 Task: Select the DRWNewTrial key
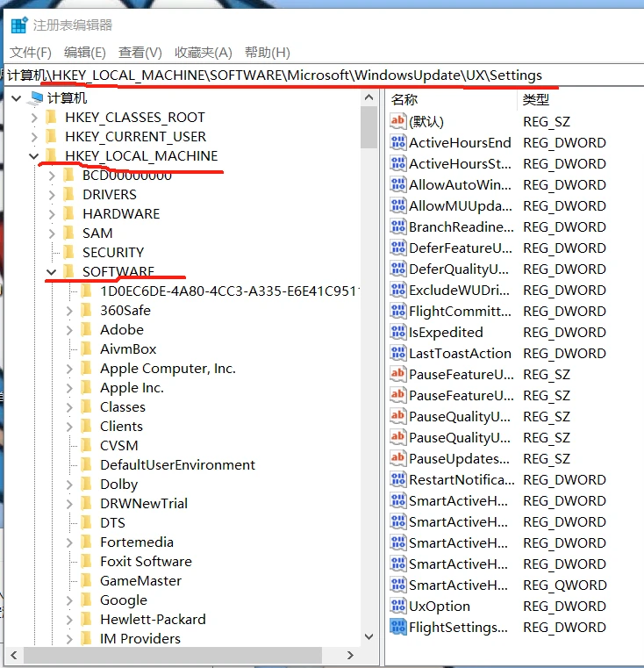point(144,504)
